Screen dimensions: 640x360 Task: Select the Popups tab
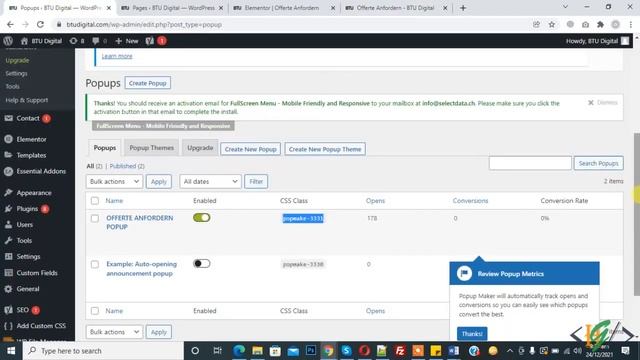point(105,148)
